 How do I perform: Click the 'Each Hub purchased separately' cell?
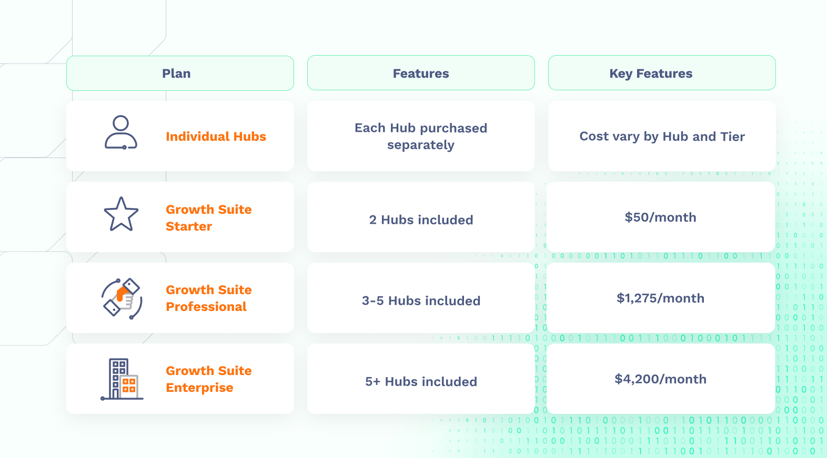click(x=421, y=136)
